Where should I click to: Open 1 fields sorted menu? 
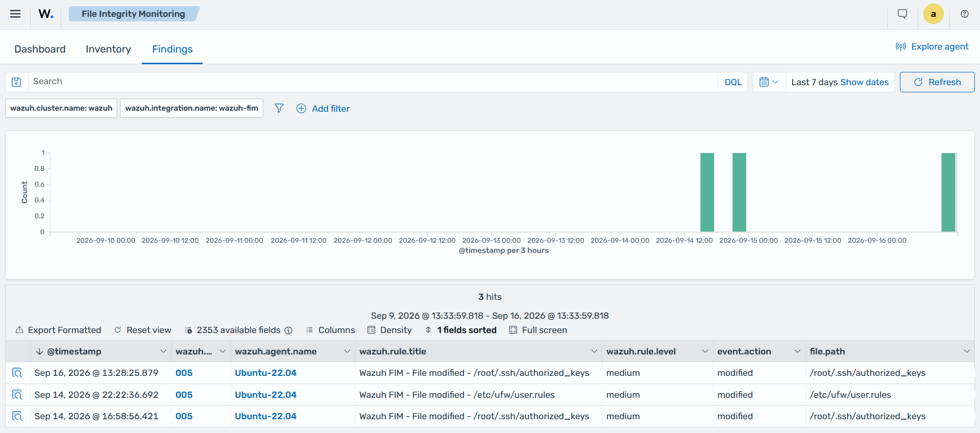coord(461,330)
